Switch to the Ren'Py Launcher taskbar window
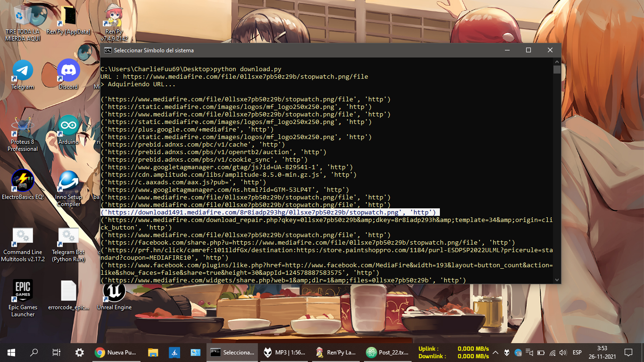 (x=336, y=353)
